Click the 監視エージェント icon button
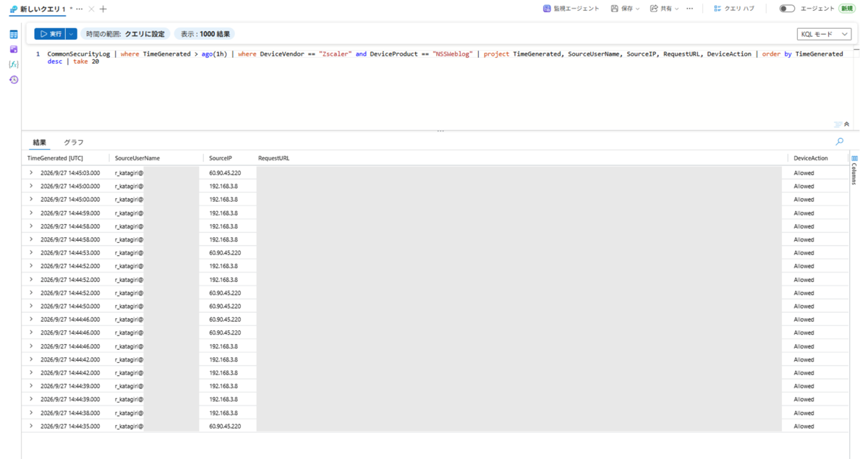Viewport: 868px width, 459px height. pyautogui.click(x=571, y=9)
